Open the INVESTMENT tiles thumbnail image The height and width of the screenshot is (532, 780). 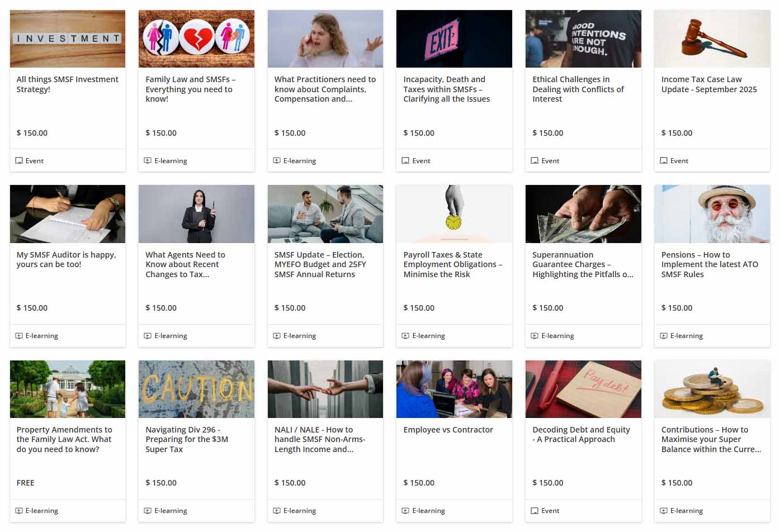[68, 39]
